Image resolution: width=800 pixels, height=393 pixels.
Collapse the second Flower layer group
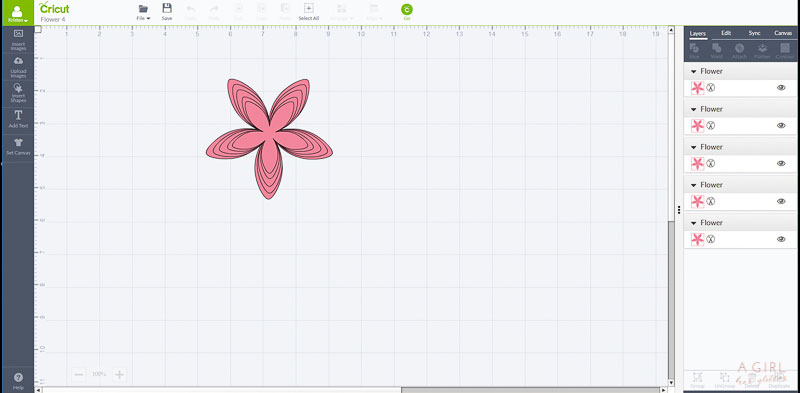coord(693,109)
